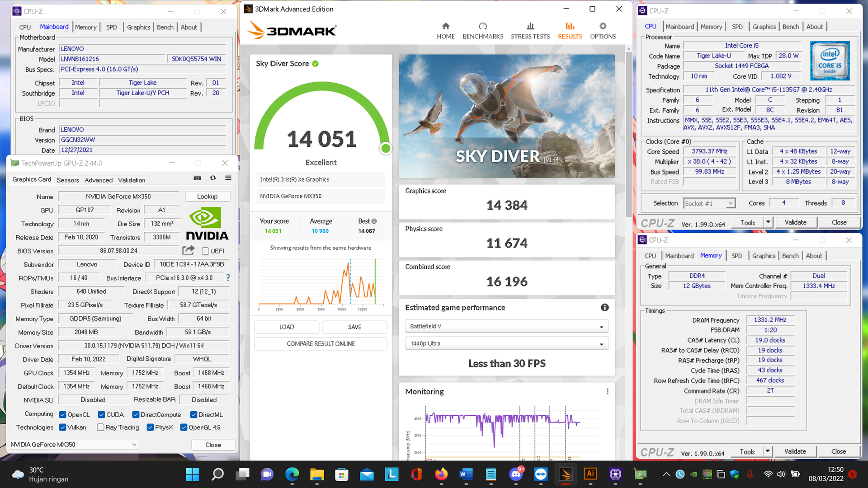Open CPU-Z taskbar icon
This screenshot has height=488, width=868.
615,474
